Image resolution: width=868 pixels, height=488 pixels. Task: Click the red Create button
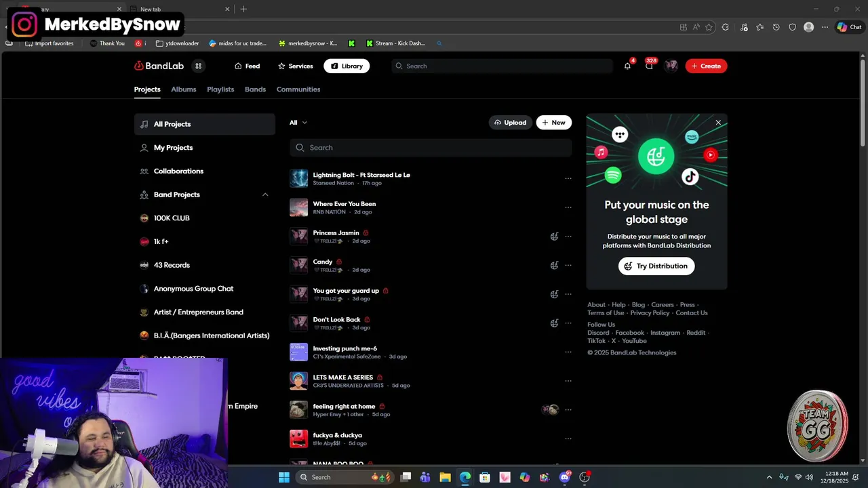[706, 66]
